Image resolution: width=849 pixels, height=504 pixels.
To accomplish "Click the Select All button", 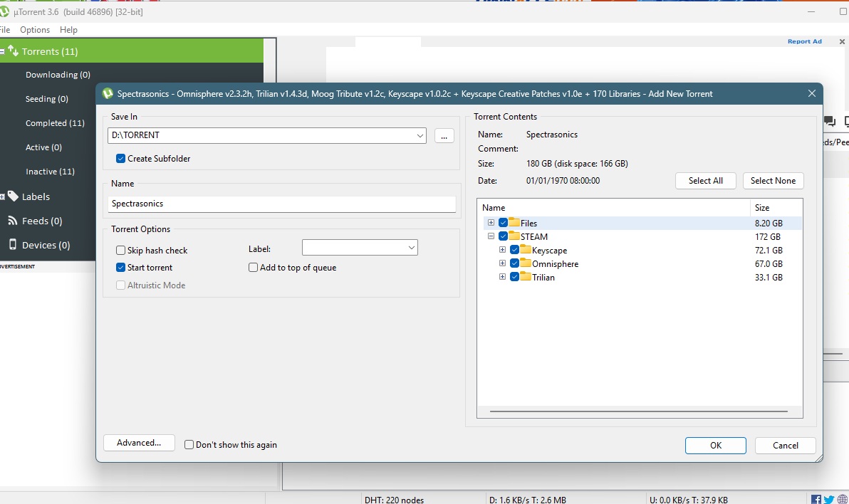I will coord(706,181).
